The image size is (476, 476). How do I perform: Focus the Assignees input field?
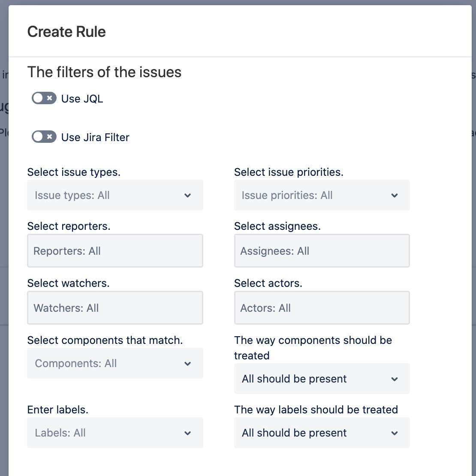click(321, 251)
